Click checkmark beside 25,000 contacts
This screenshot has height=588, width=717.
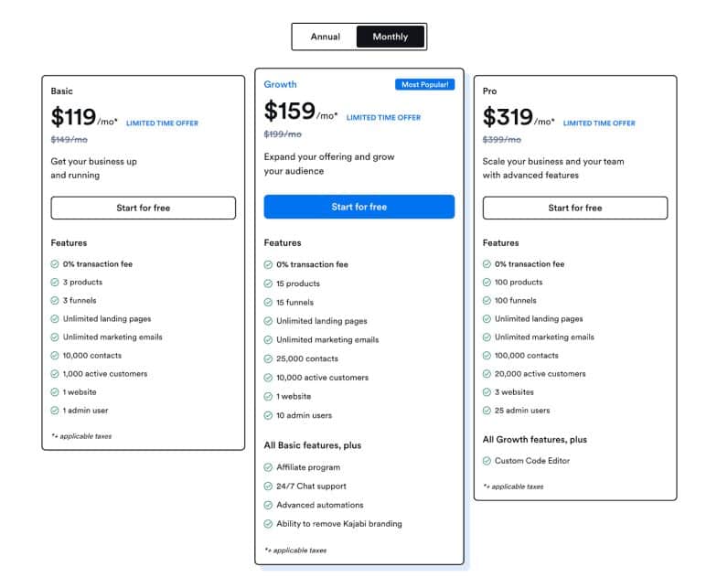(x=268, y=359)
